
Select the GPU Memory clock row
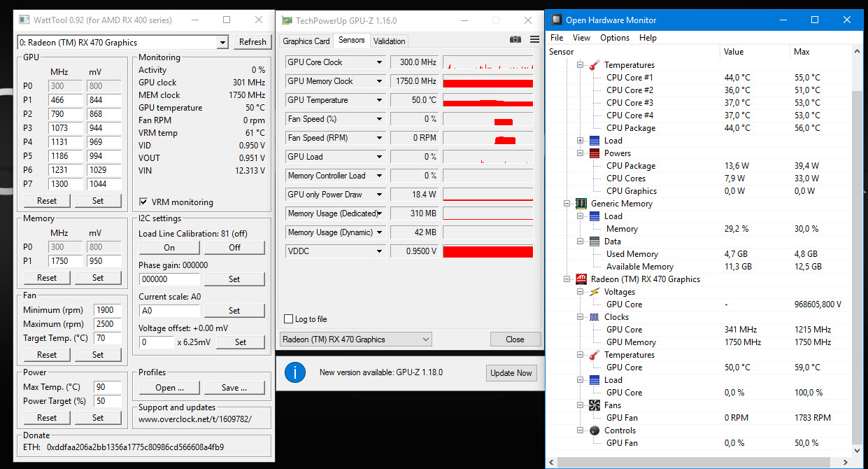[x=699, y=342]
